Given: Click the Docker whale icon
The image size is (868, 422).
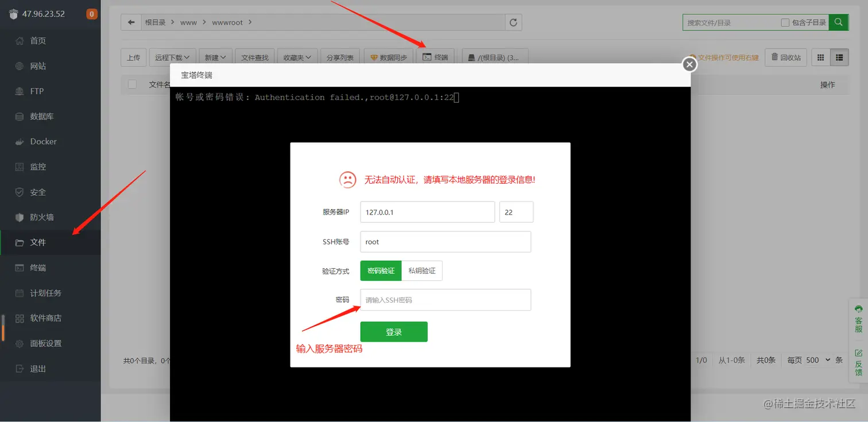Looking at the screenshot, I should point(20,142).
